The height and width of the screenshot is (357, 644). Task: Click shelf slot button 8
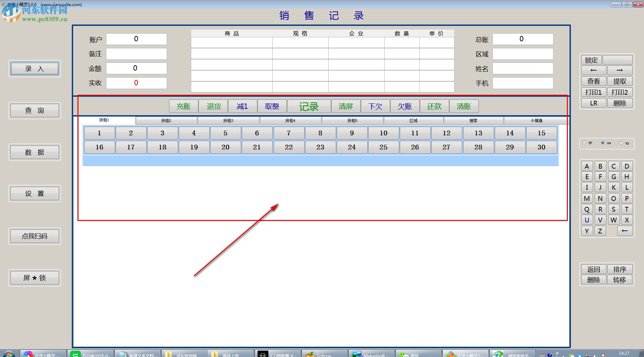tap(320, 133)
